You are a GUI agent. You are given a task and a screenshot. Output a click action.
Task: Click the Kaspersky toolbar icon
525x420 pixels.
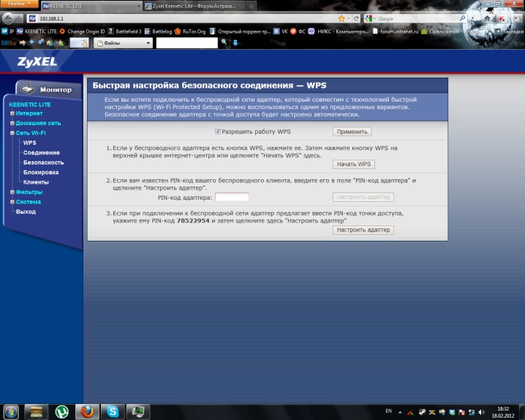pyautogui.click(x=502, y=18)
